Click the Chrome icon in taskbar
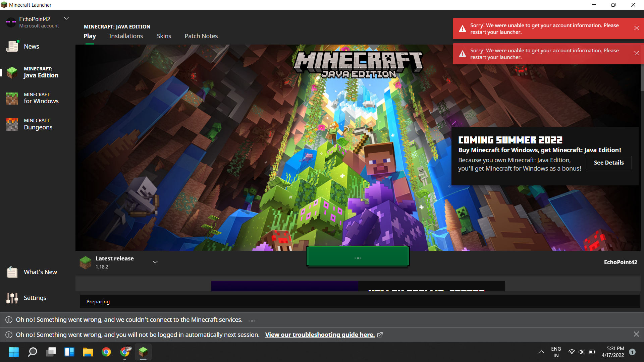 (106, 352)
